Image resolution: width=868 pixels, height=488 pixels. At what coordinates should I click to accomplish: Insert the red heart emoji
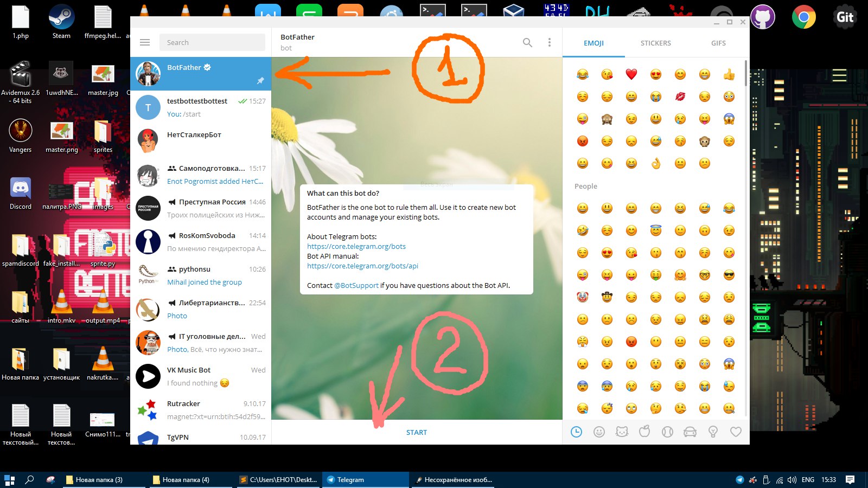point(631,74)
